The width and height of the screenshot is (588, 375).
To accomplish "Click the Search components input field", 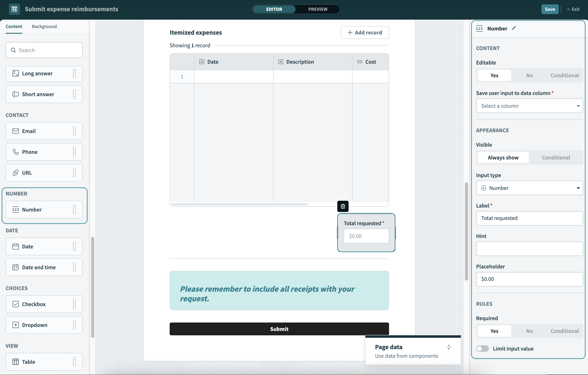I will (x=44, y=50).
